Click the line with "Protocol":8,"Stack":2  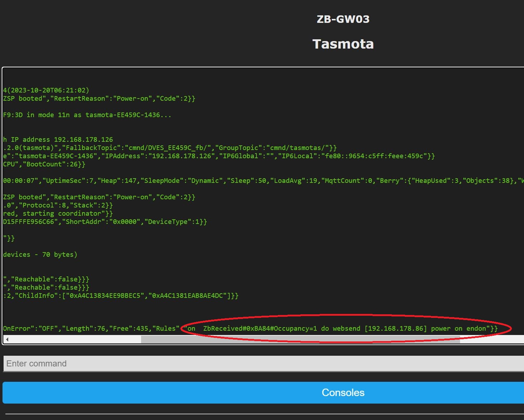pos(58,205)
